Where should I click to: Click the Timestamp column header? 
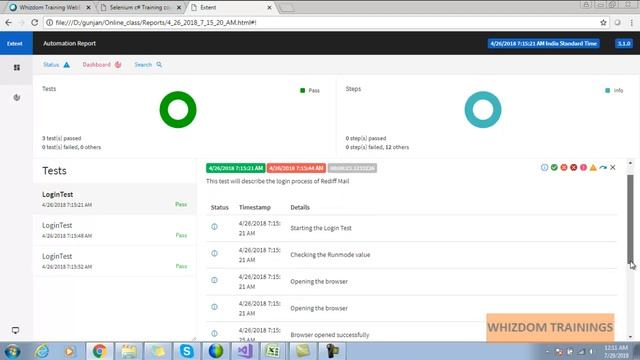(x=255, y=207)
